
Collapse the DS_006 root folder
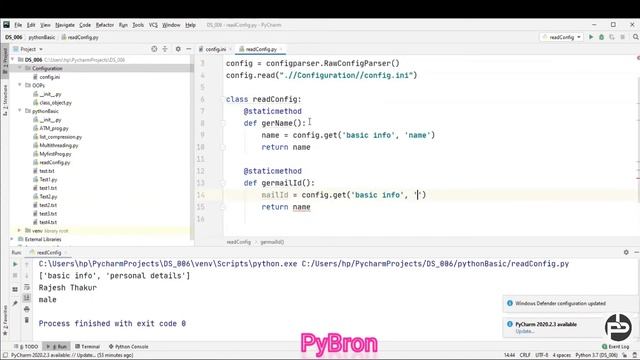[x=13, y=60]
